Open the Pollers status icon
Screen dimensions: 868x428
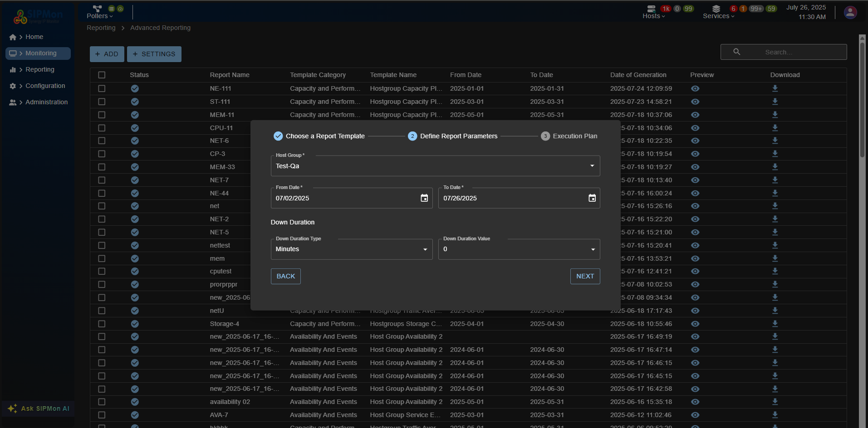tap(97, 9)
